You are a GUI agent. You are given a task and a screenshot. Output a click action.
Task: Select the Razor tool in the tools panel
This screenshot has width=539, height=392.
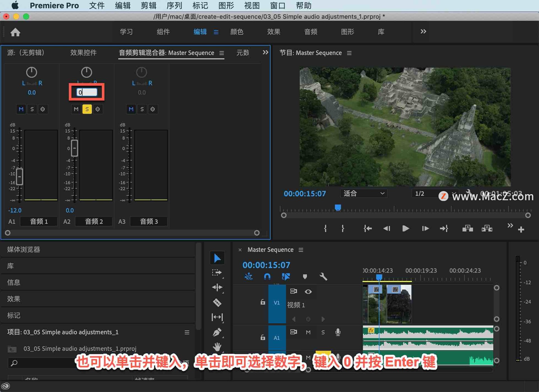(x=217, y=302)
